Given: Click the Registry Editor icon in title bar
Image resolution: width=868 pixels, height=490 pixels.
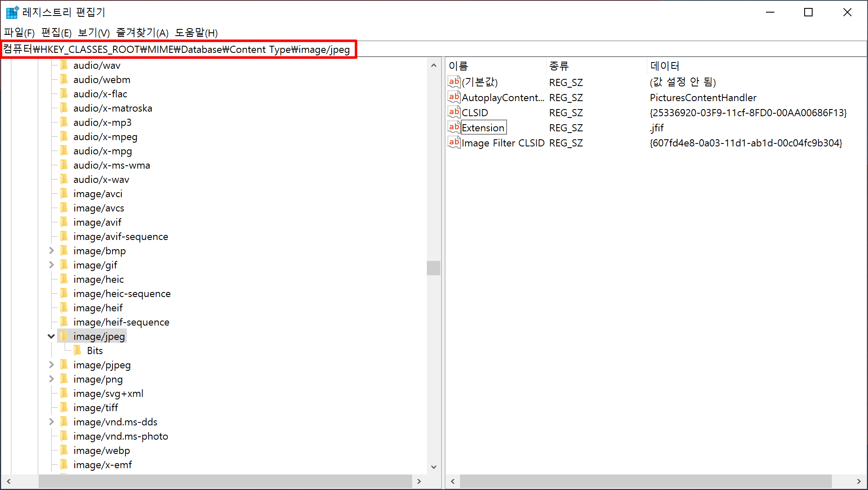Looking at the screenshot, I should (12, 12).
